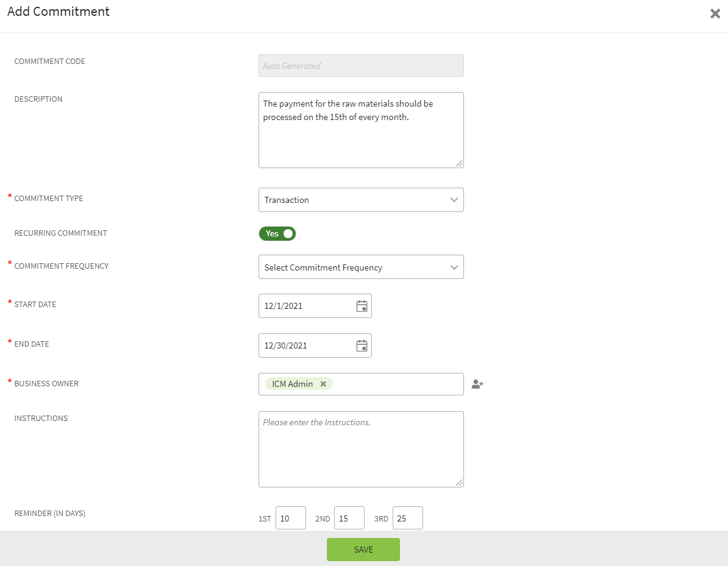Close the Add Commitment dialog
Screen dimensions: 728x566
(715, 13)
